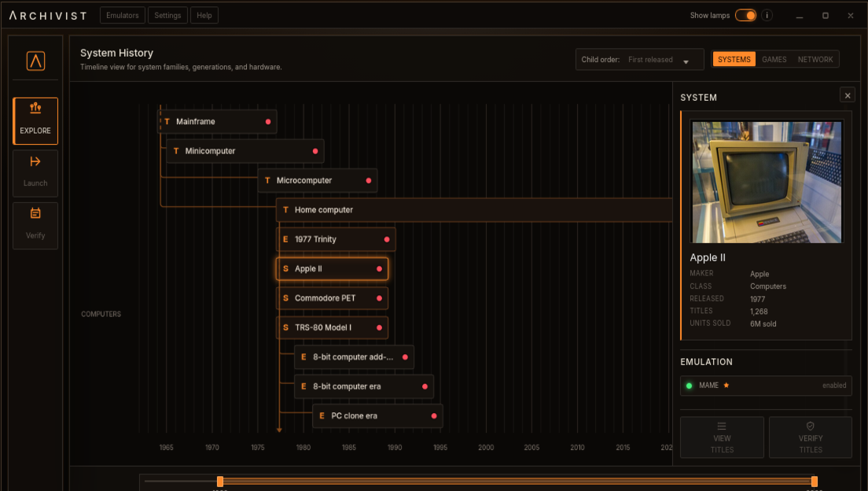The width and height of the screenshot is (868, 491).
Task: Select the MAME emulator entry
Action: pyautogui.click(x=766, y=385)
